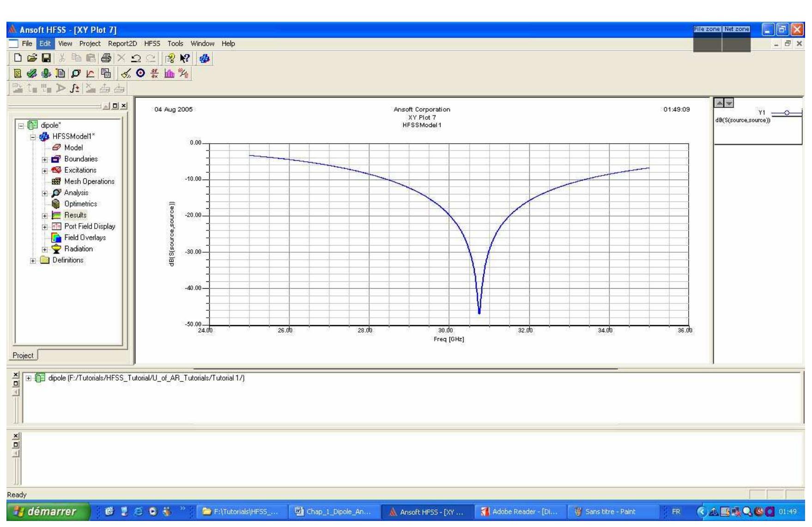Image resolution: width=812 pixels, height=527 pixels.
Task: Open the pink histogram plot icon
Action: pyautogui.click(x=170, y=74)
